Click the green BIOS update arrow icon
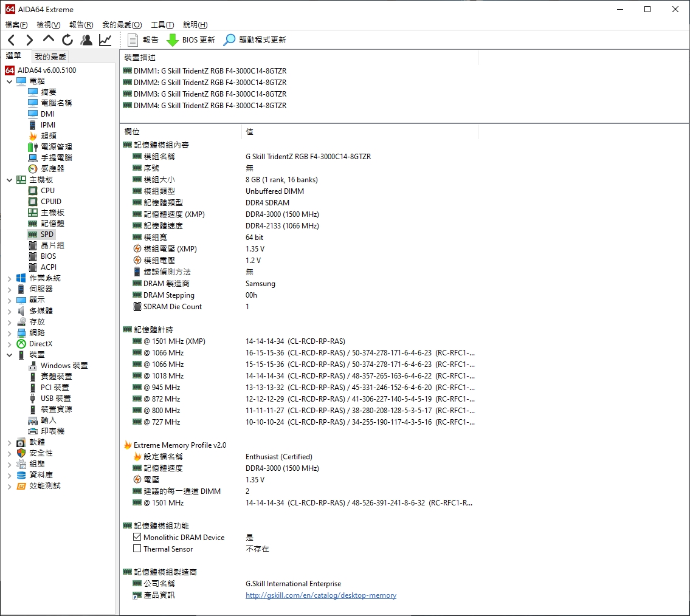This screenshot has width=690, height=616. pyautogui.click(x=172, y=40)
